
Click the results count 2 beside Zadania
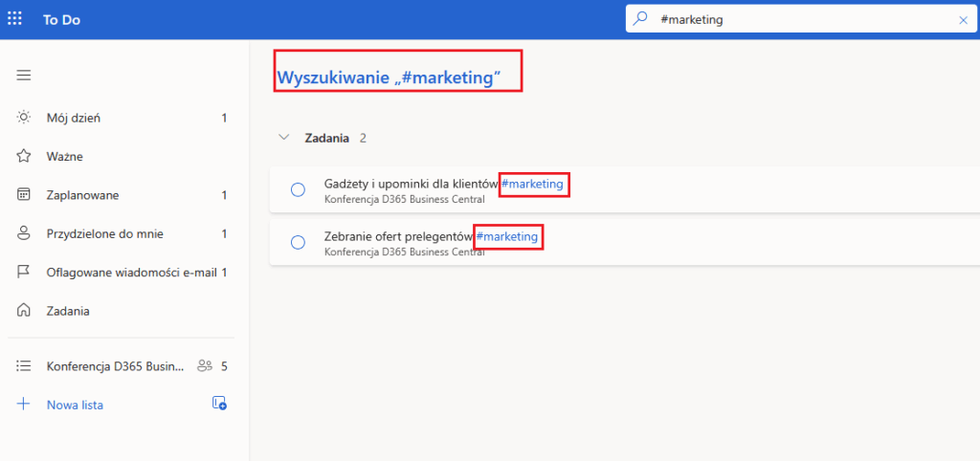pyautogui.click(x=363, y=138)
